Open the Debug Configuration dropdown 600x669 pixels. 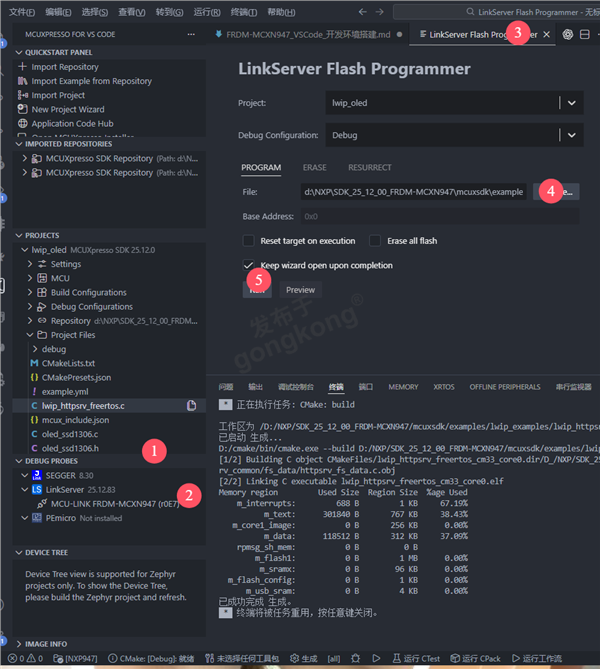click(x=454, y=135)
